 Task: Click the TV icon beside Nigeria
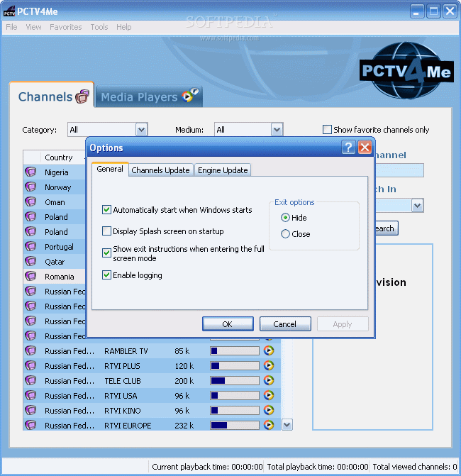pos(30,172)
